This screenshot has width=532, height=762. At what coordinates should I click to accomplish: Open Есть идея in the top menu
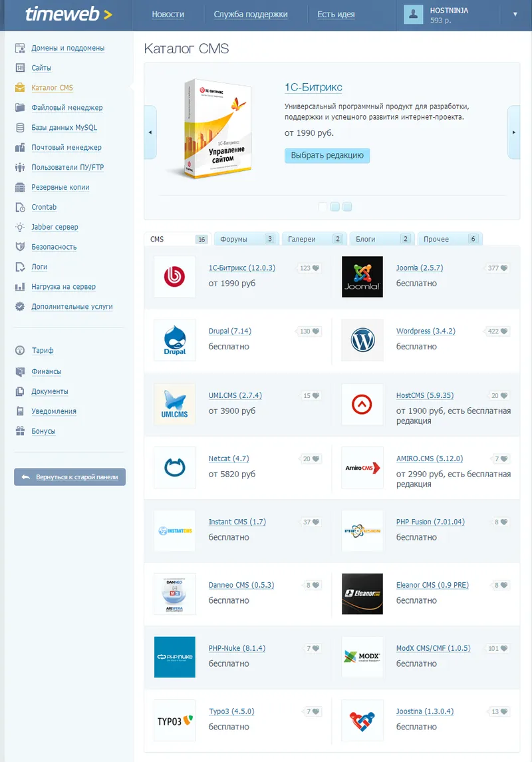(336, 14)
